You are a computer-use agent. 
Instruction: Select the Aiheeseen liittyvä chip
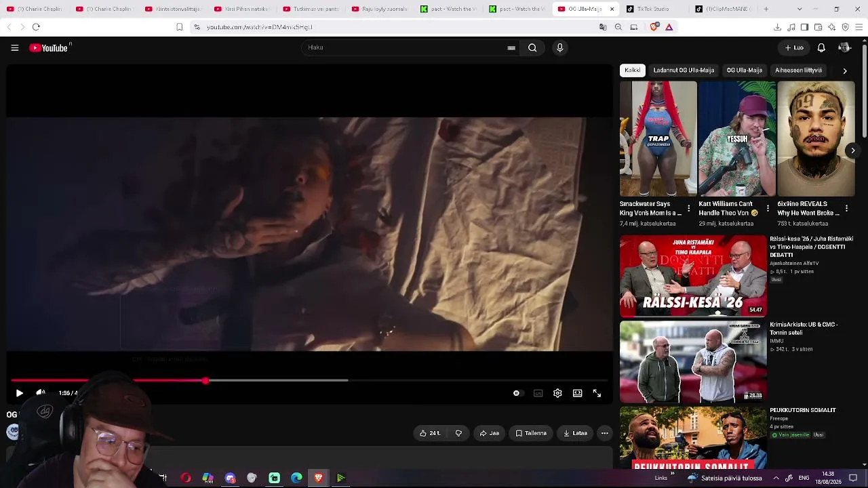coord(799,70)
